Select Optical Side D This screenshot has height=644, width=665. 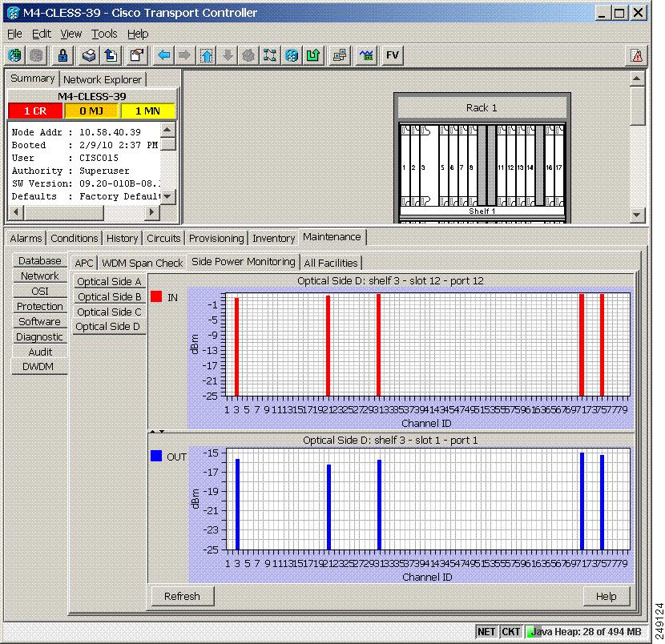(x=108, y=327)
